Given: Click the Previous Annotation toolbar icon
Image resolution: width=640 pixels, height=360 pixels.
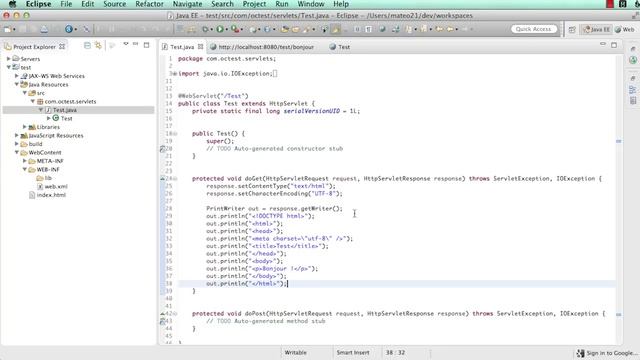Looking at the screenshot, I should (424, 29).
